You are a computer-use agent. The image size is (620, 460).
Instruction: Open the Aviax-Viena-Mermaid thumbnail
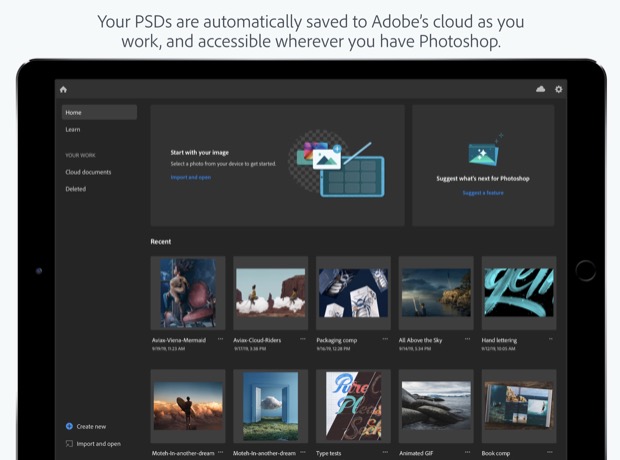(188, 293)
